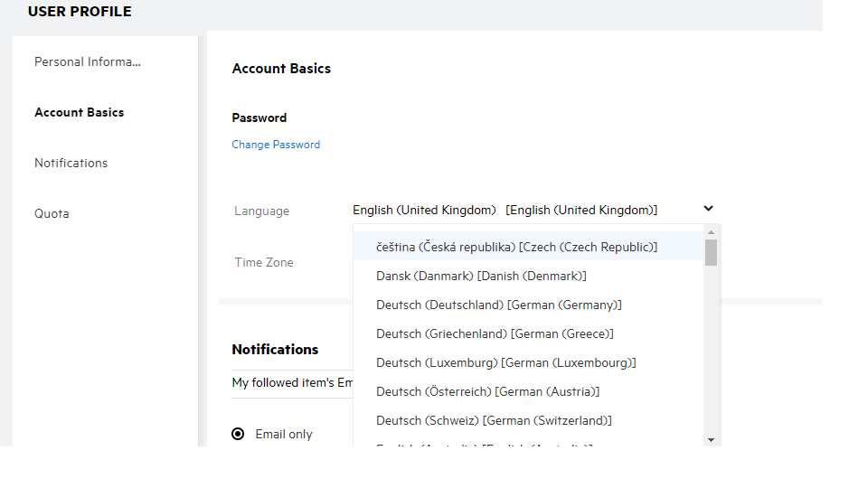
Task: Pick Deutsch (Deutschland) German option
Action: tap(499, 305)
